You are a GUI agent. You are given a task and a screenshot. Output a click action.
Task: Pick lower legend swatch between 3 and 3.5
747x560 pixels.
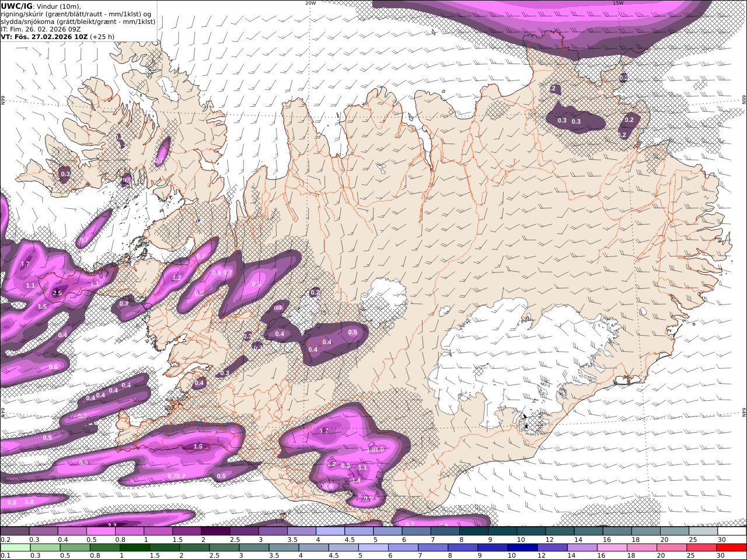254,547
